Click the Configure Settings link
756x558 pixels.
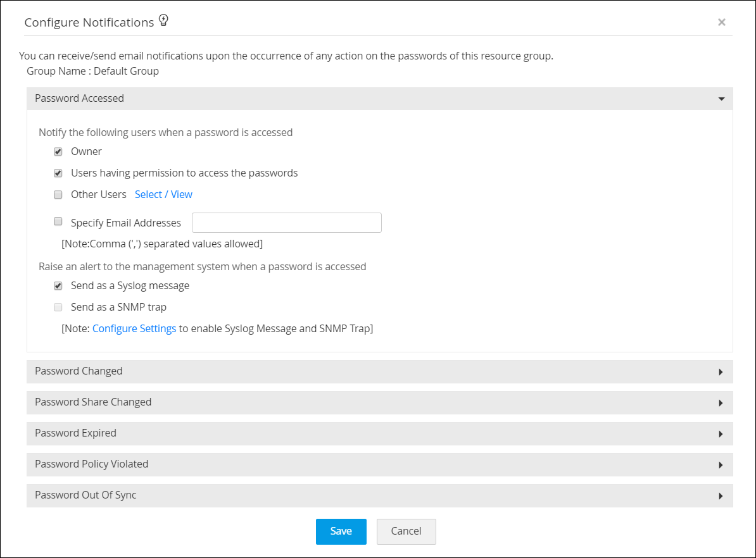pos(134,328)
